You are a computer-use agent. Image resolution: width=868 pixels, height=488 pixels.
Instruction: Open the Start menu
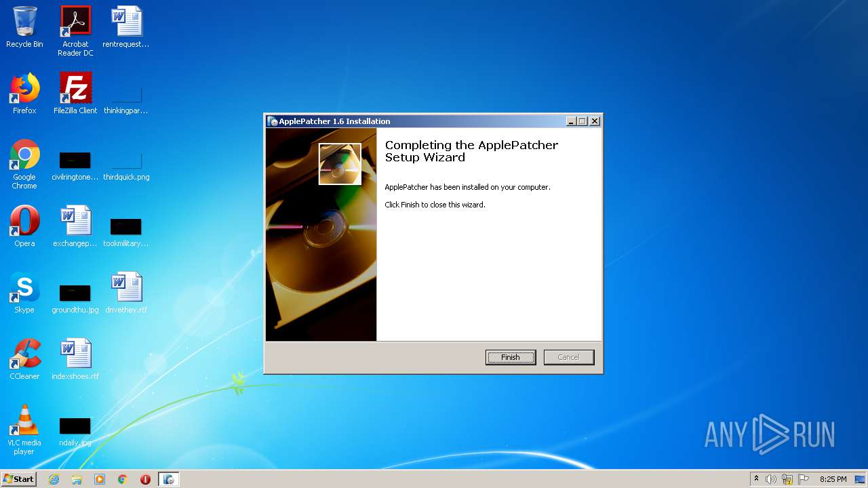[x=18, y=479]
